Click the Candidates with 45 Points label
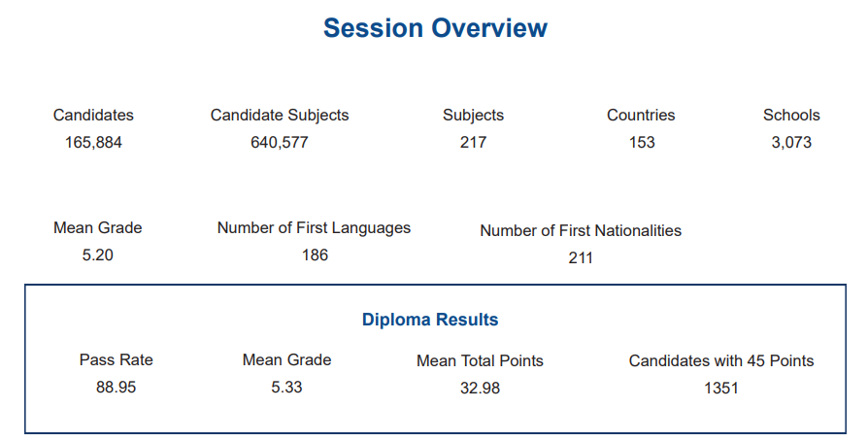The height and width of the screenshot is (442, 868). point(721,360)
